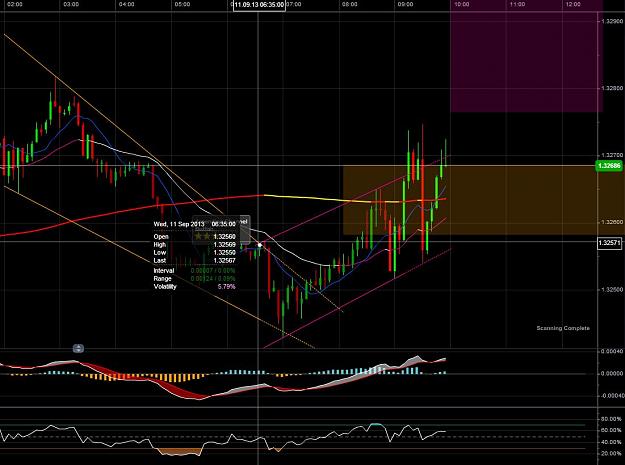Click the 07:00 time axis label

(294, 4)
